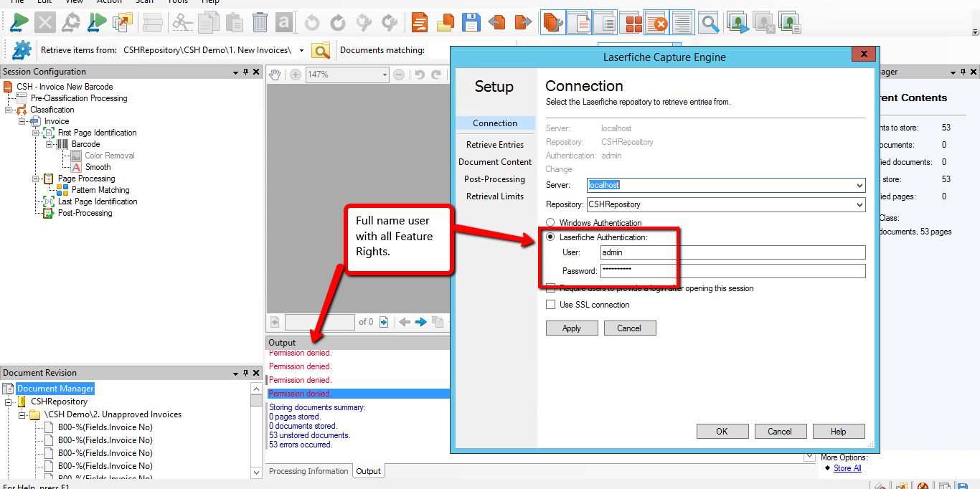The height and width of the screenshot is (489, 980).
Task: Open the Repository combo box dropdown
Action: [859, 204]
